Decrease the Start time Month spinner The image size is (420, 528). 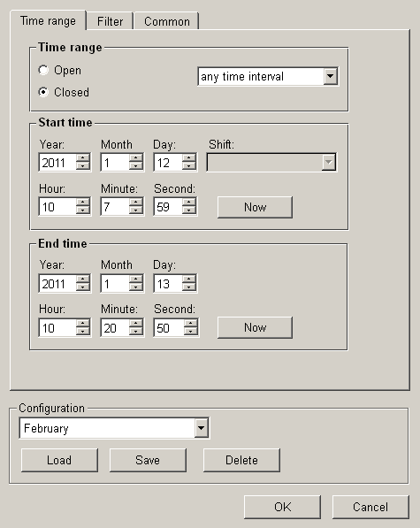pos(136,166)
